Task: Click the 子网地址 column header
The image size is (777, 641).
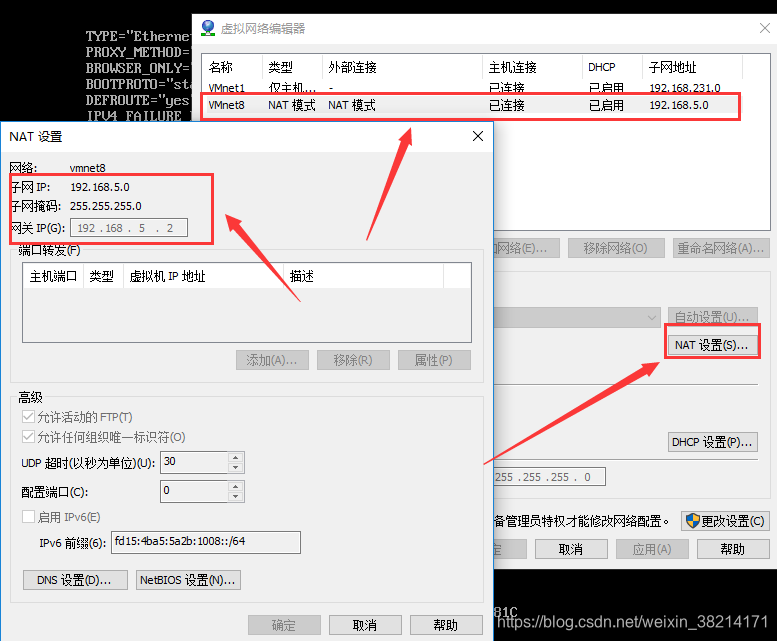Action: click(x=693, y=67)
